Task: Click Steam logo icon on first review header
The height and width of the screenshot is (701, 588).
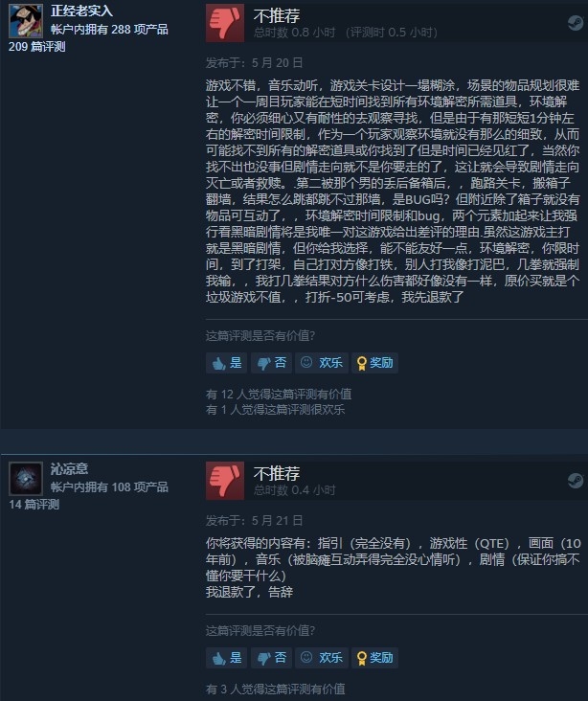Action: click(575, 23)
